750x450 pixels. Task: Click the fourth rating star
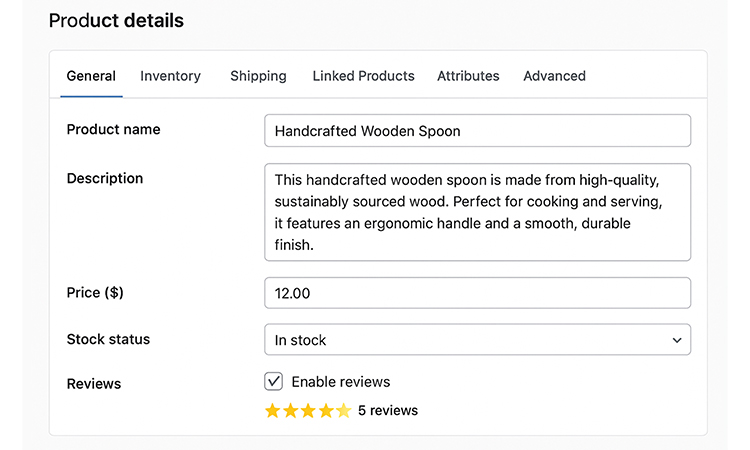coord(326,411)
